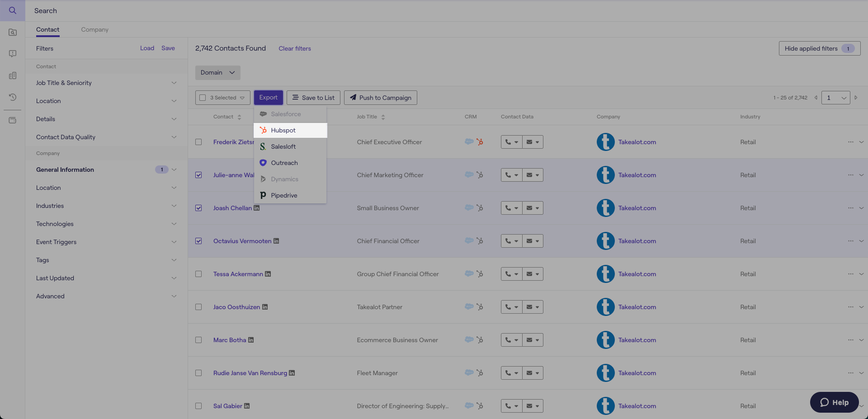
Task: Choose Salesloft from the Export menu
Action: 290,146
